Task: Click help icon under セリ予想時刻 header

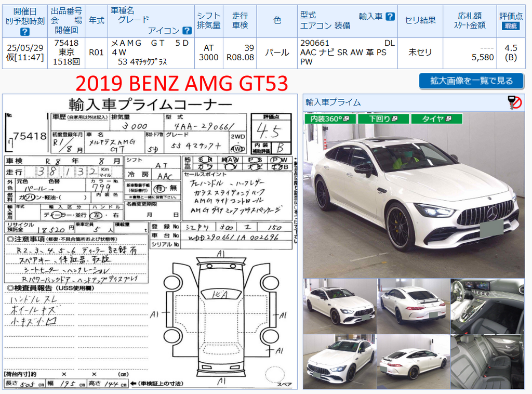Action: click(25, 32)
